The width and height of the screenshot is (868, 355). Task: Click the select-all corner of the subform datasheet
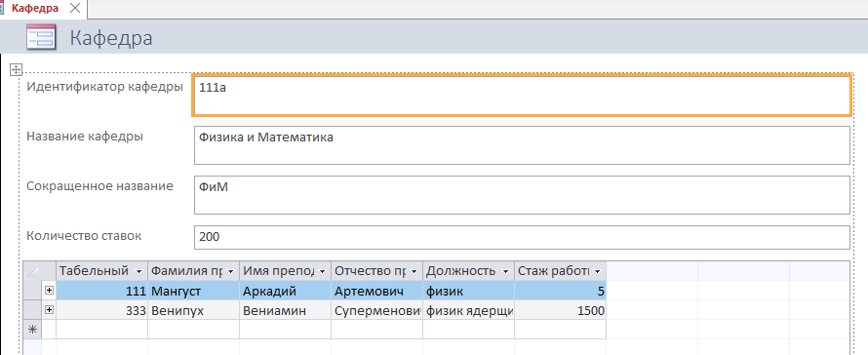coord(33,271)
